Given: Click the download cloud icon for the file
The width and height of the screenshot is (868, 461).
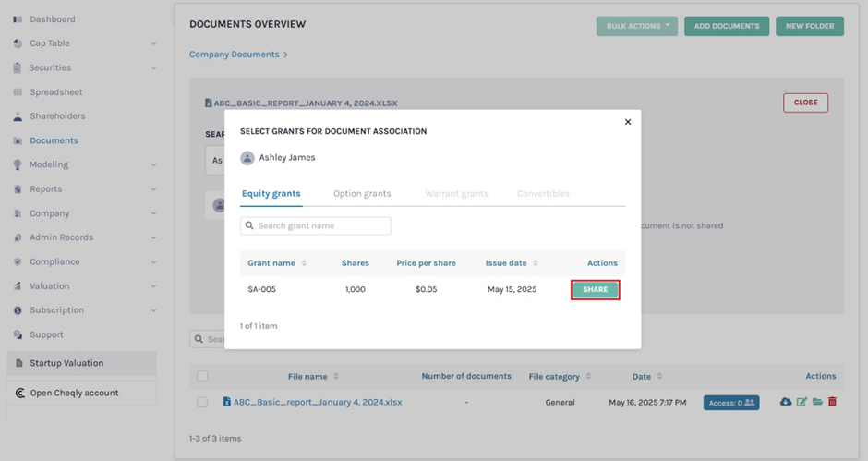Looking at the screenshot, I should 786,403.
